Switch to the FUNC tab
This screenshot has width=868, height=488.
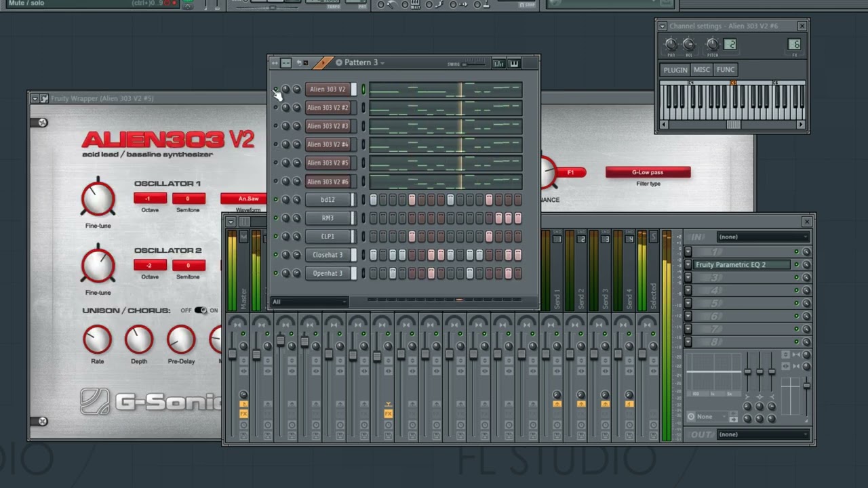tap(726, 70)
